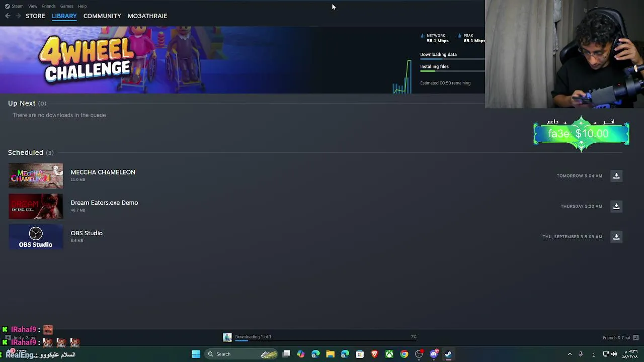644x362 pixels.
Task: Click 'THURSDAY 5:32 AM' schedule time
Action: click(x=582, y=206)
